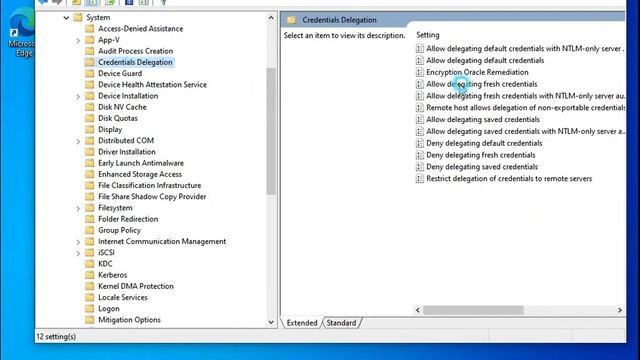Screen dimensions: 640x360
Task: Expand the Internet Communication Management node
Action: pos(78,242)
